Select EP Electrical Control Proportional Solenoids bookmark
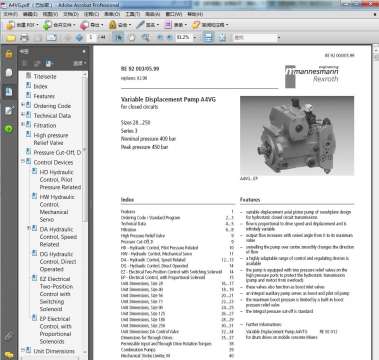The image size is (379, 360). click(56, 330)
